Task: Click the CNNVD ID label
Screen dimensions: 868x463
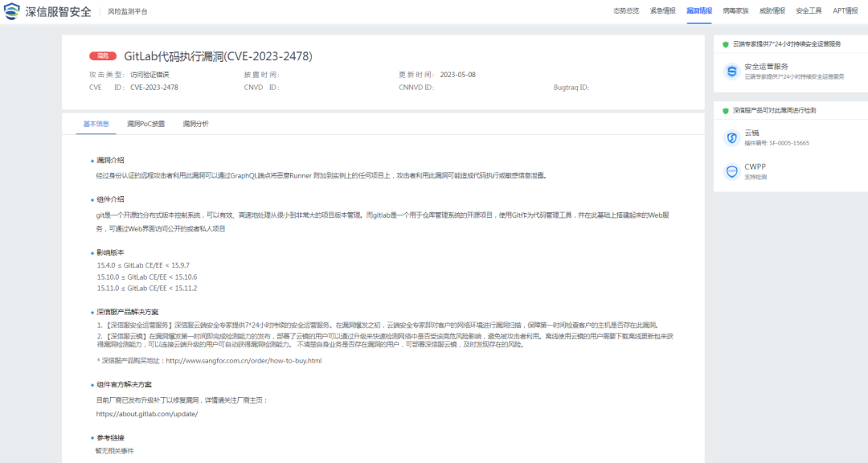Action: [x=416, y=88]
